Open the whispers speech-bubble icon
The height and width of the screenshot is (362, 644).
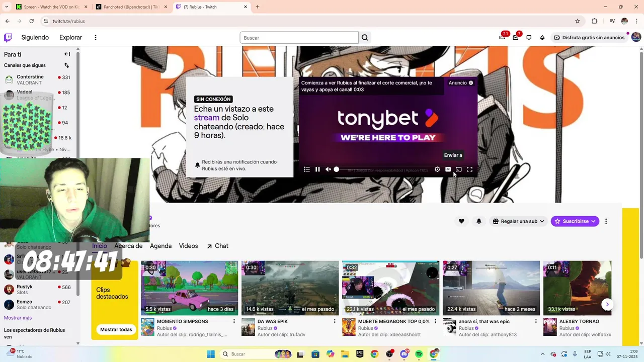[529, 38]
